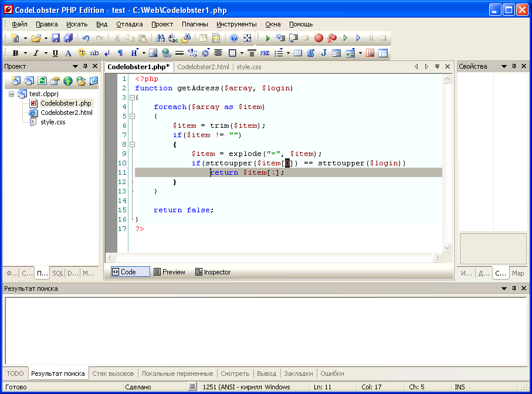Switch to the Inspector view
532x394 pixels.
pos(213,272)
